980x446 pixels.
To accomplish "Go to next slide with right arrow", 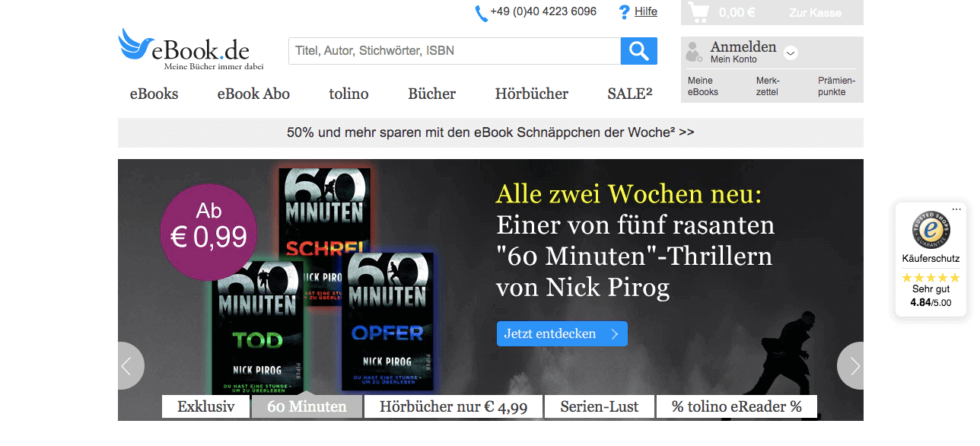I will (851, 366).
